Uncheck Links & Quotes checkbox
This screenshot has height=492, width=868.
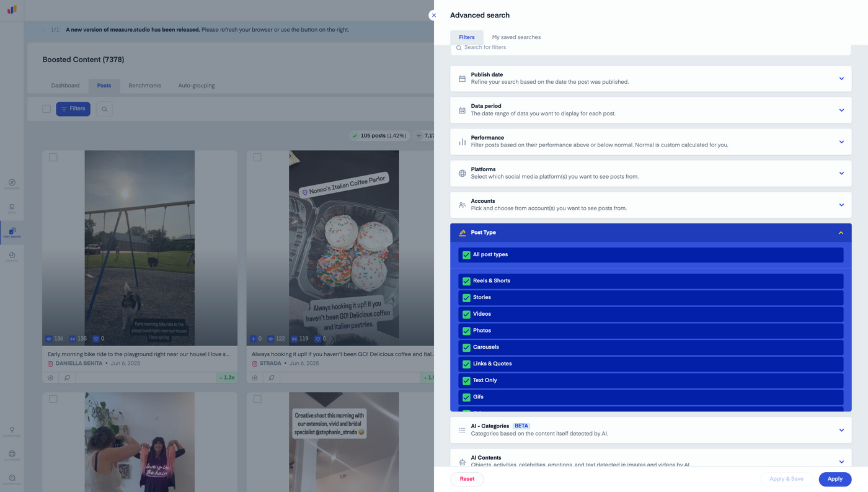[x=466, y=364]
